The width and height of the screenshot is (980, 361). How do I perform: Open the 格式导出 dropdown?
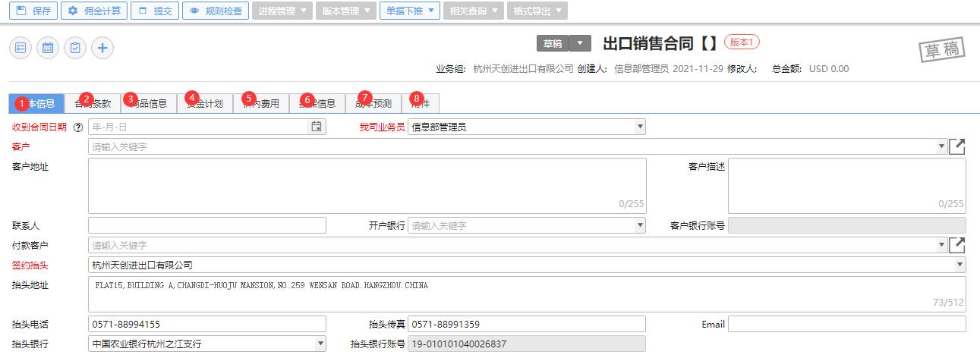(537, 11)
